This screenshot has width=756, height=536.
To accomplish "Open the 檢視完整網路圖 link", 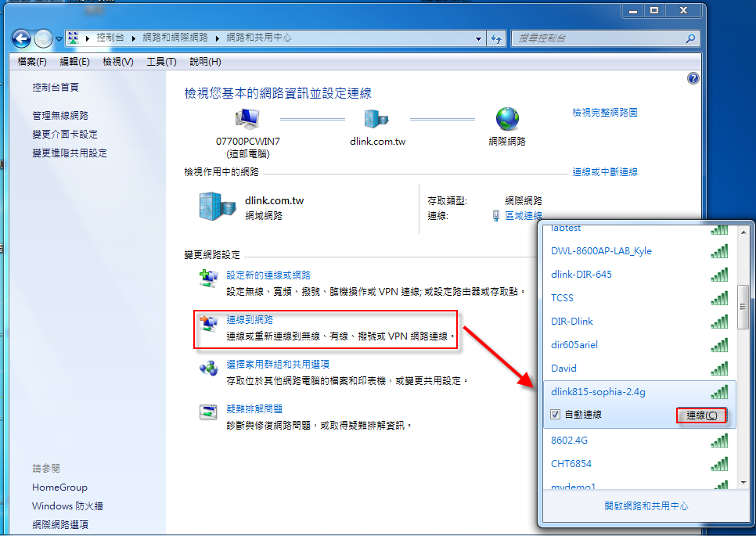I will 604,113.
